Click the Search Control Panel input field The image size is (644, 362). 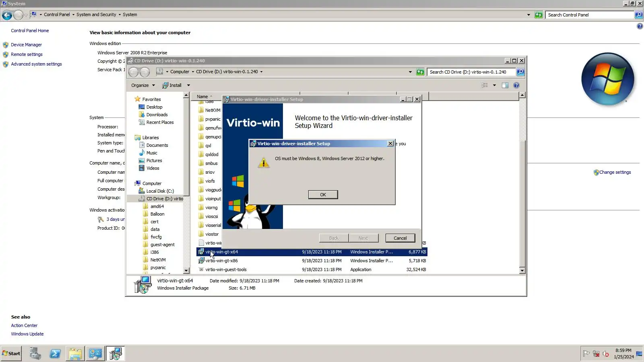(x=590, y=15)
